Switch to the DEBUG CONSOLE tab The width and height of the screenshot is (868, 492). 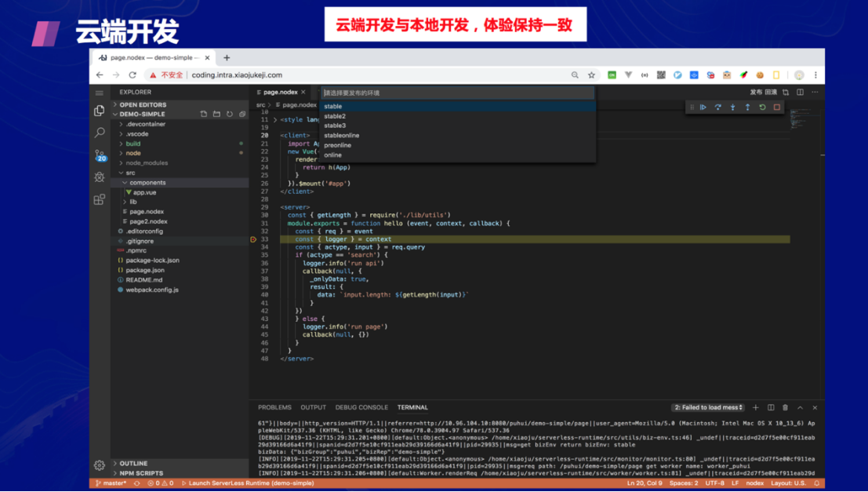click(x=361, y=408)
